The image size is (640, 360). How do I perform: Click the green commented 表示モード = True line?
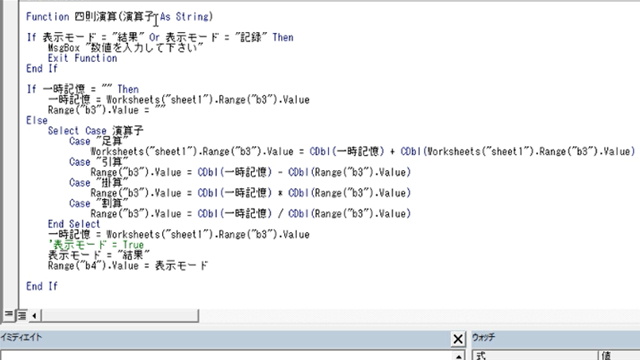coord(96,245)
